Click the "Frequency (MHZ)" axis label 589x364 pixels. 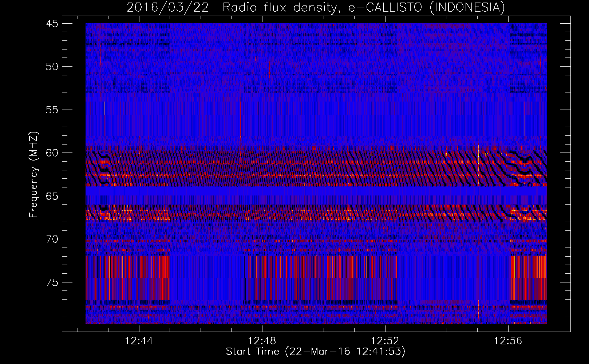(33, 175)
